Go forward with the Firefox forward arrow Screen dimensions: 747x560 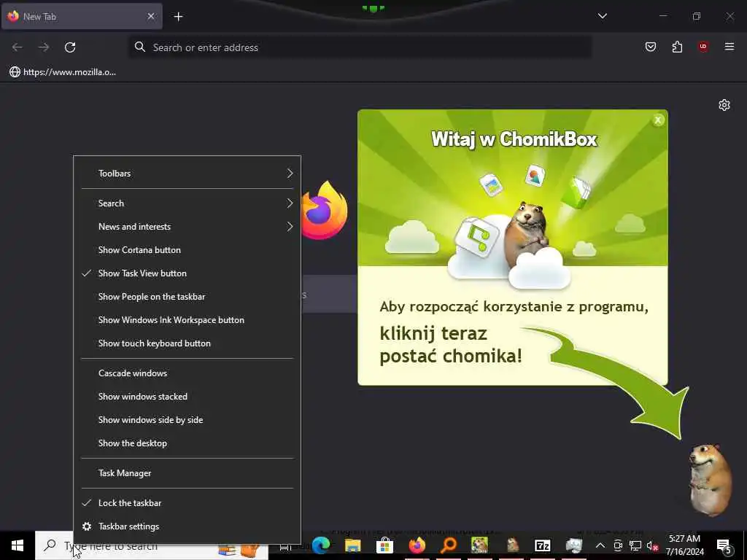point(44,47)
